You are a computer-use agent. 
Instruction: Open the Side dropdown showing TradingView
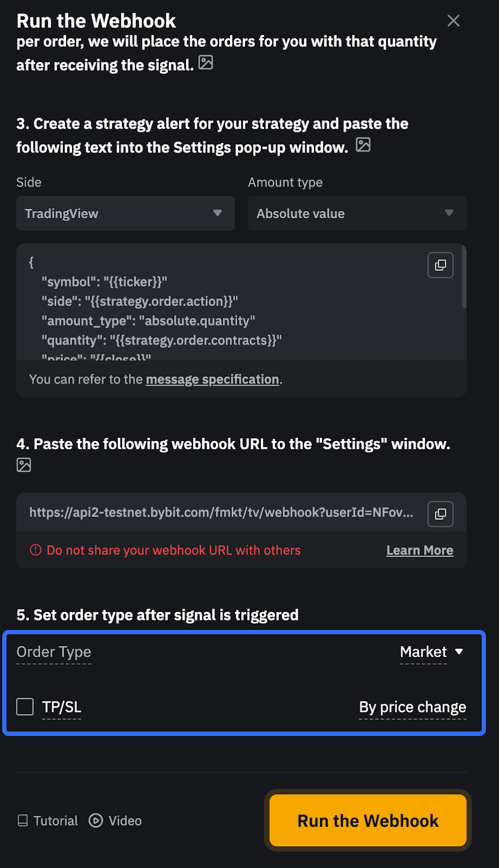(x=125, y=213)
